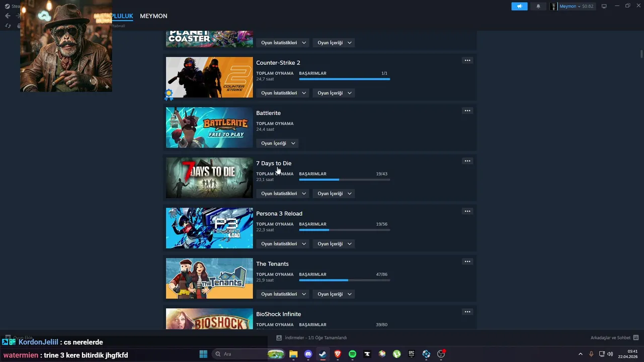Open options menu for Battlerite
The height and width of the screenshot is (362, 644).
467,111
